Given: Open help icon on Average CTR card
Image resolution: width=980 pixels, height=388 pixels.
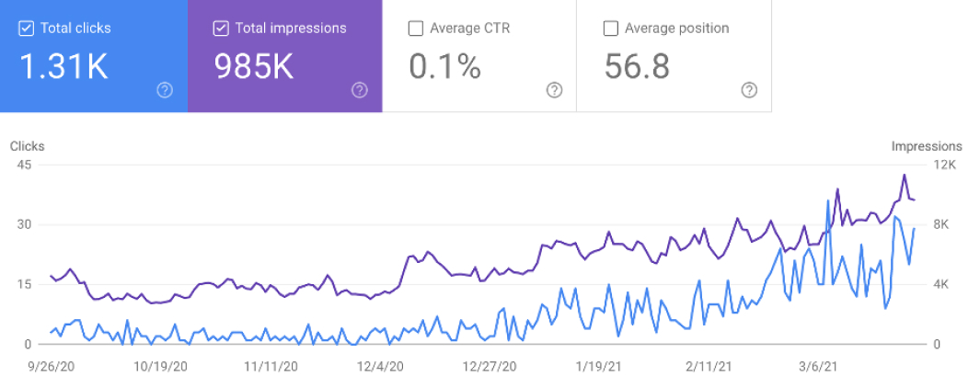Looking at the screenshot, I should (x=554, y=91).
